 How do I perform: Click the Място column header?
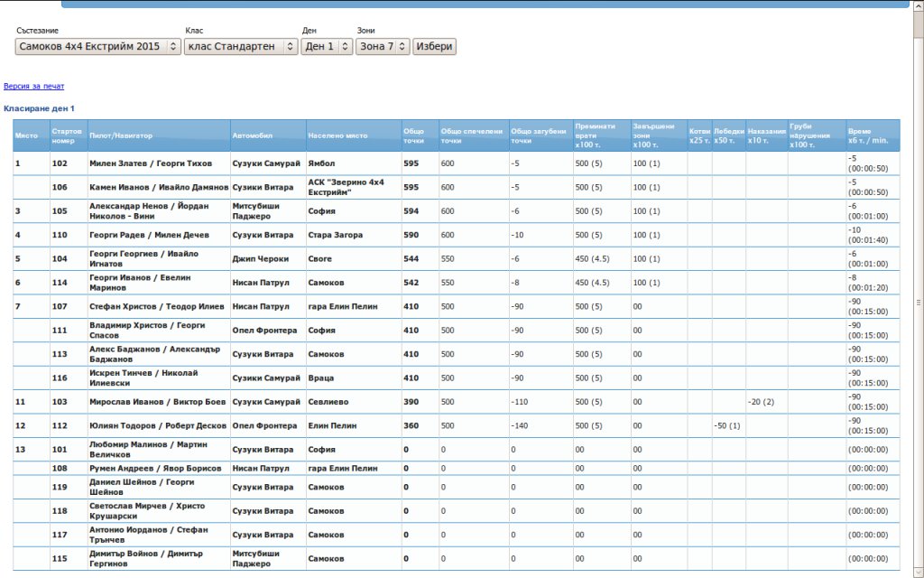(x=25, y=135)
